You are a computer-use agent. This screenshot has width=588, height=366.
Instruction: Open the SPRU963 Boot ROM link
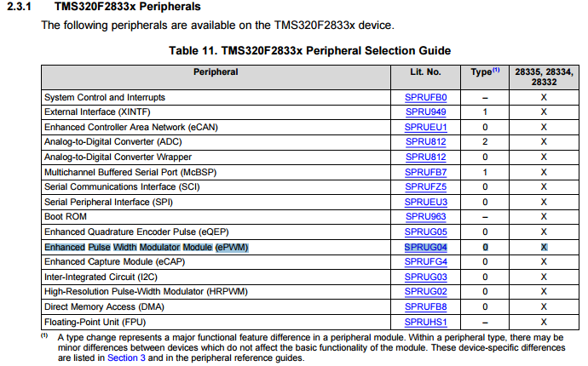pos(425,217)
